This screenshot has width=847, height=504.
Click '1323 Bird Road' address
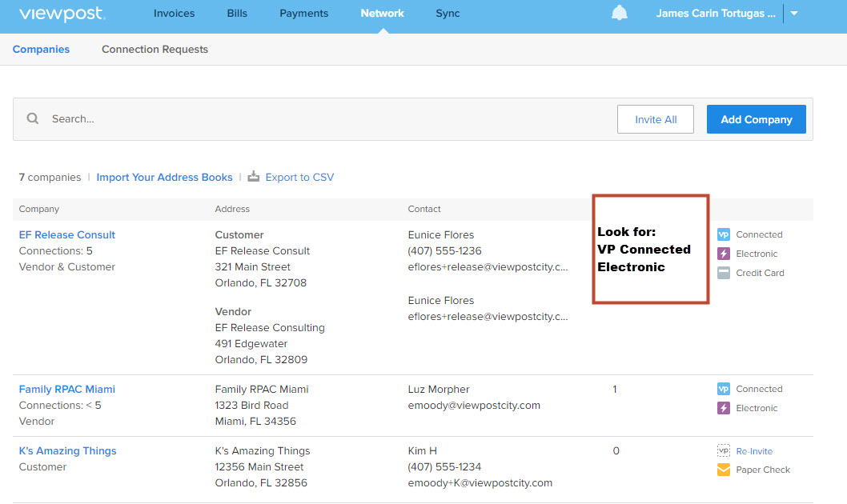251,406
